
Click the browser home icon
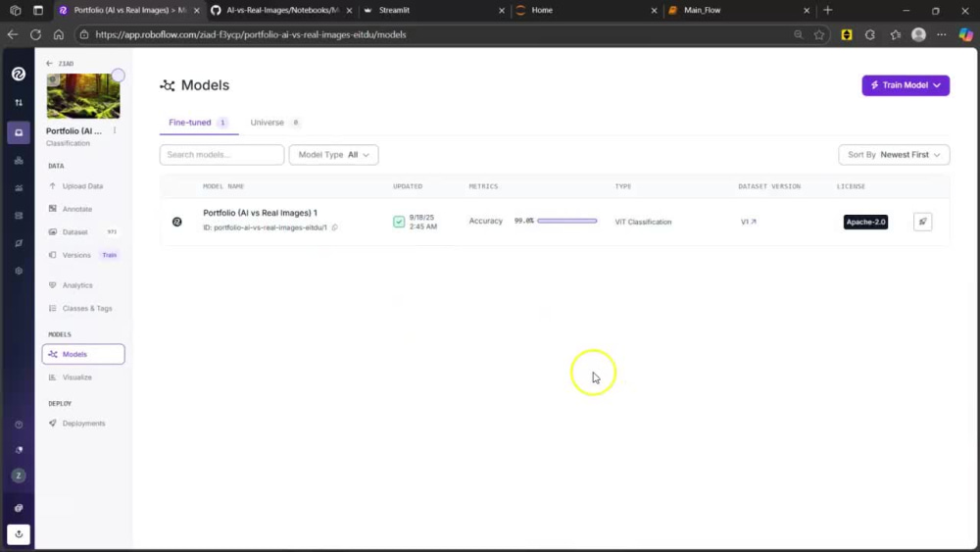click(x=58, y=34)
